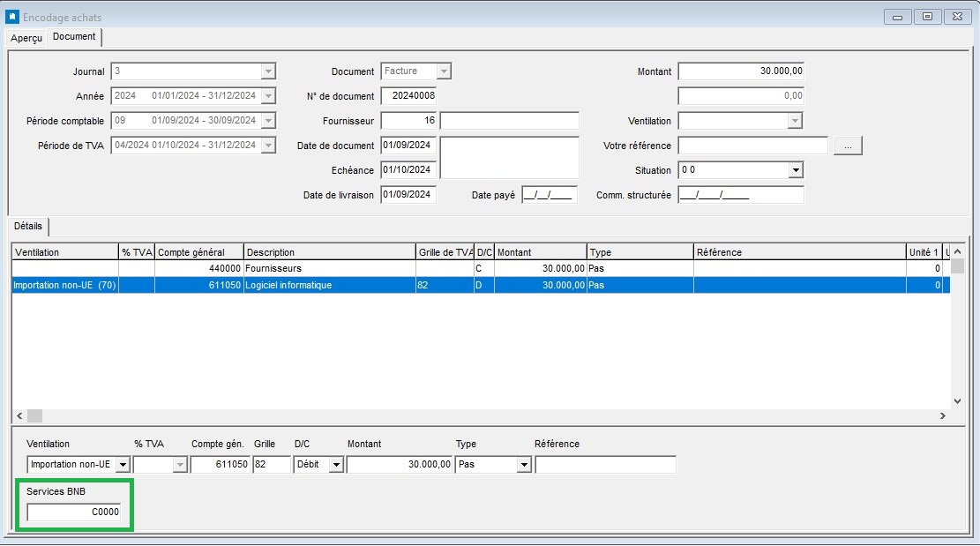Open the Période de TVA dropdown
The image size is (980, 546).
tap(268, 146)
